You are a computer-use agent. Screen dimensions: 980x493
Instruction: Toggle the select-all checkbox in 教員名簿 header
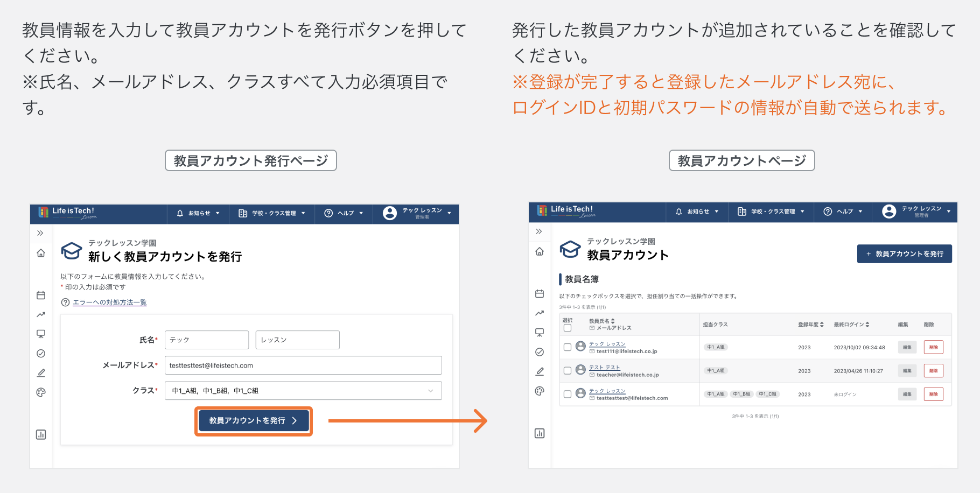568,328
